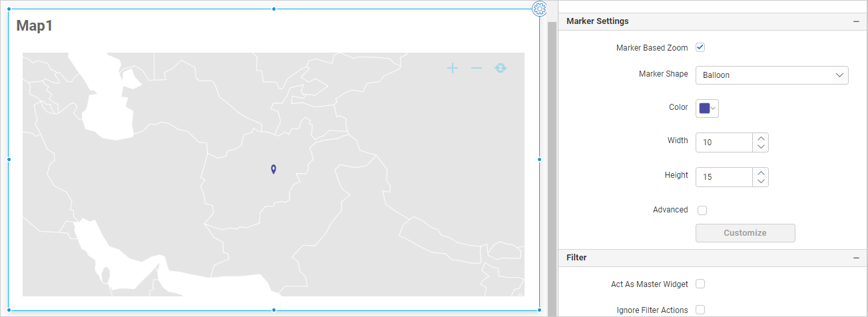Open the Marker Shape dropdown
The width and height of the screenshot is (868, 317).
(771, 75)
